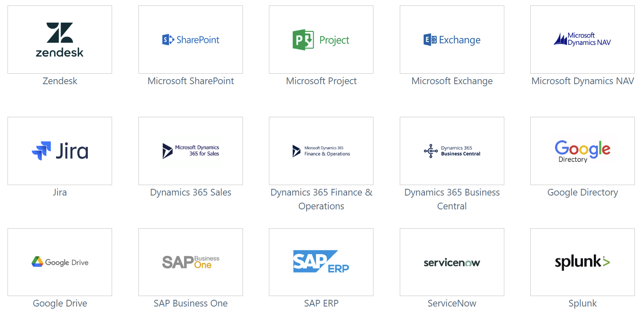Select the "Splunk" caption text

583,304
